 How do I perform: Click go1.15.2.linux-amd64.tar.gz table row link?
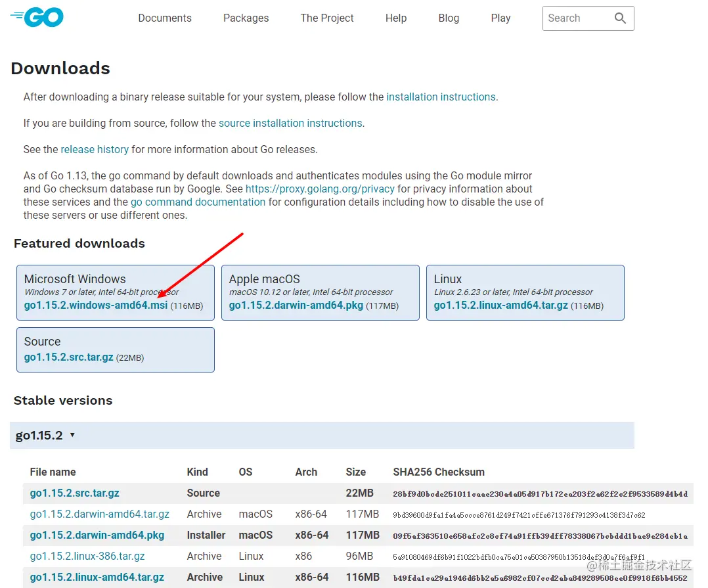point(97,577)
